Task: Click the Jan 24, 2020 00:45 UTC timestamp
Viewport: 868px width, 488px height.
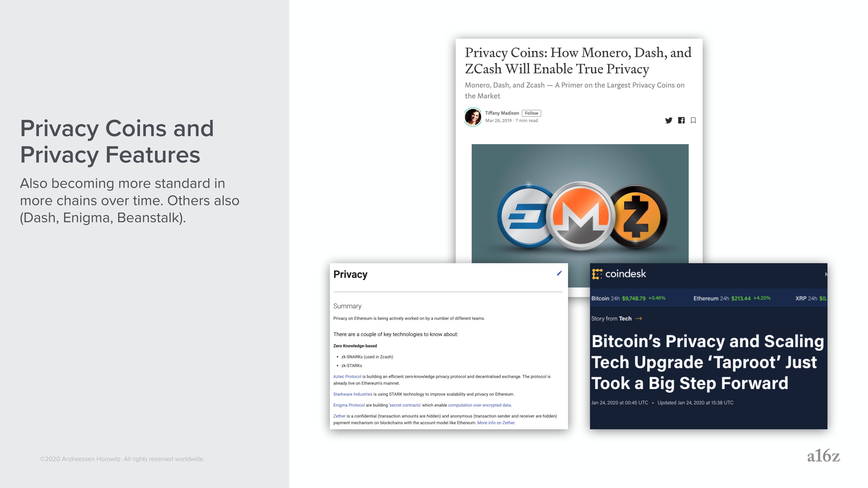Action: (x=619, y=403)
